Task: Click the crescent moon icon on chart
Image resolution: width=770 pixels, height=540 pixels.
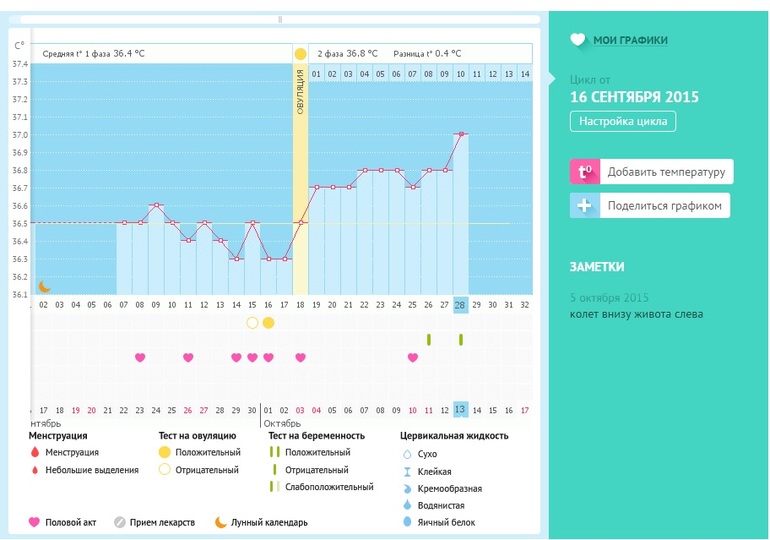Action: pos(43,286)
